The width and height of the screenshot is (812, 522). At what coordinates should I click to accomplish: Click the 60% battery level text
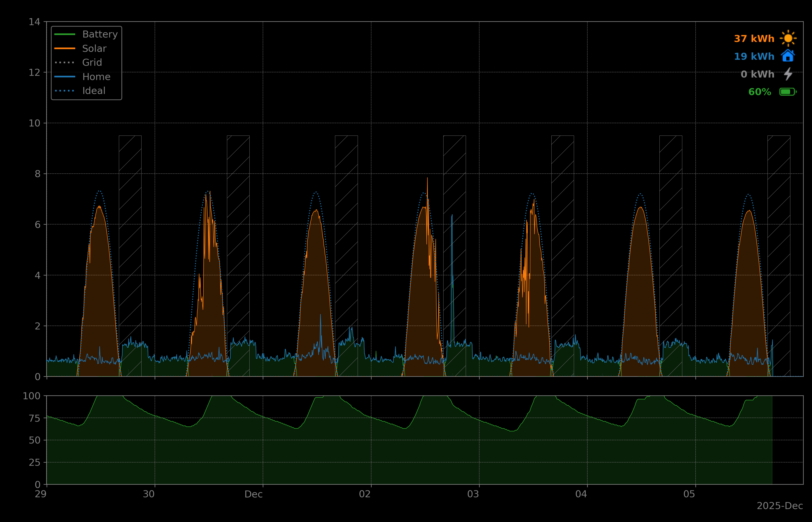(759, 92)
